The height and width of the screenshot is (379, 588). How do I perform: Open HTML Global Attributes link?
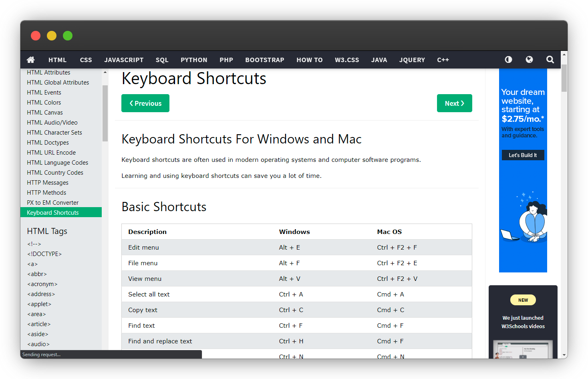(58, 83)
